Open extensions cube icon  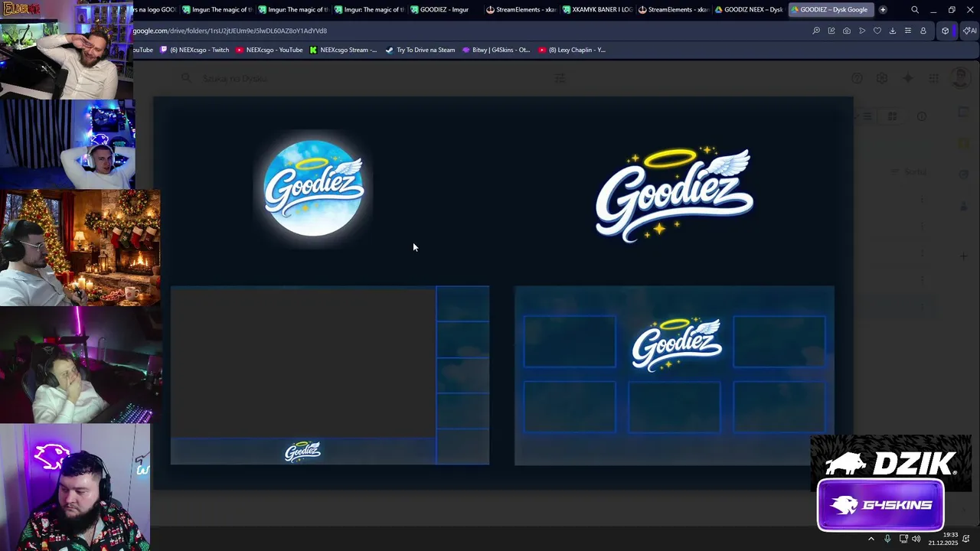tap(946, 31)
